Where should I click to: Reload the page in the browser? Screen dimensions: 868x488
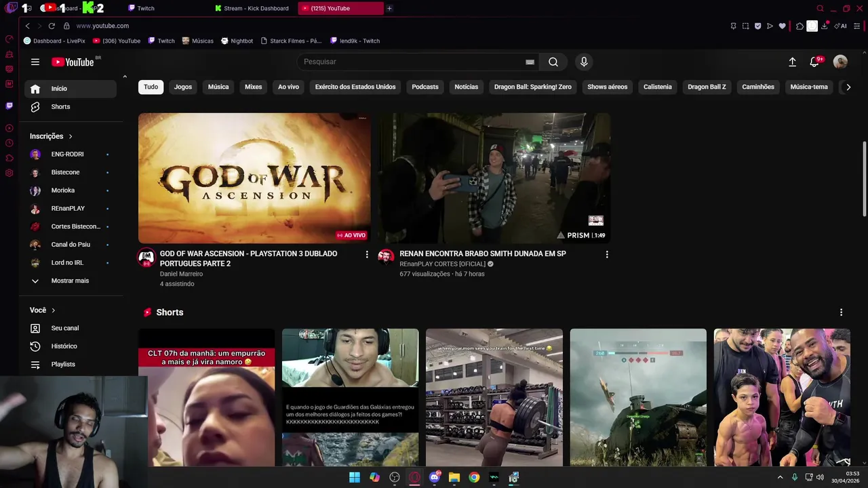[x=52, y=26]
